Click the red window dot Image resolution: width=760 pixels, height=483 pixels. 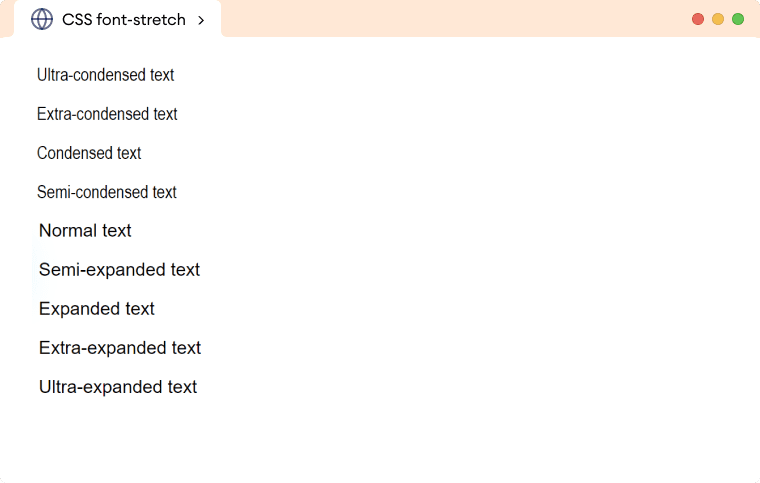click(x=698, y=19)
